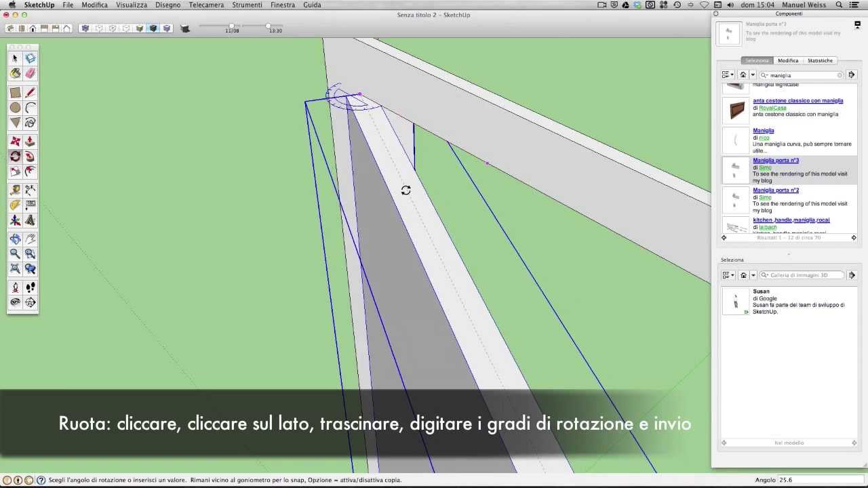Screen dimensions: 868x488
Task: Open the Maniglia porta n°2 link
Action: (776, 190)
